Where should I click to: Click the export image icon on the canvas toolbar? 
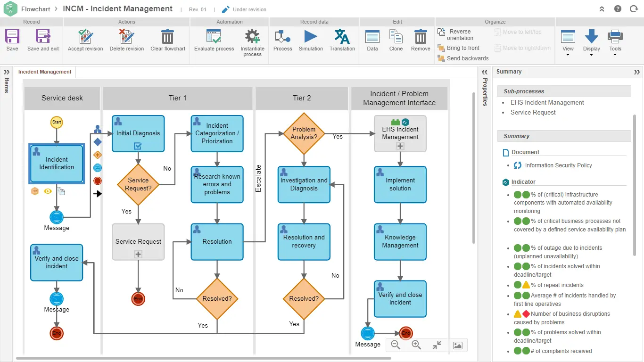[x=457, y=345]
